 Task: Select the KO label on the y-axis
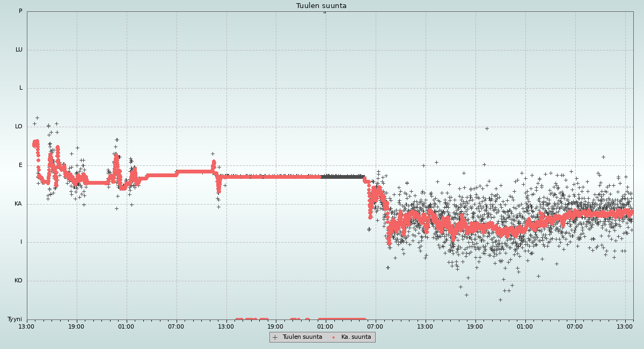18,281
